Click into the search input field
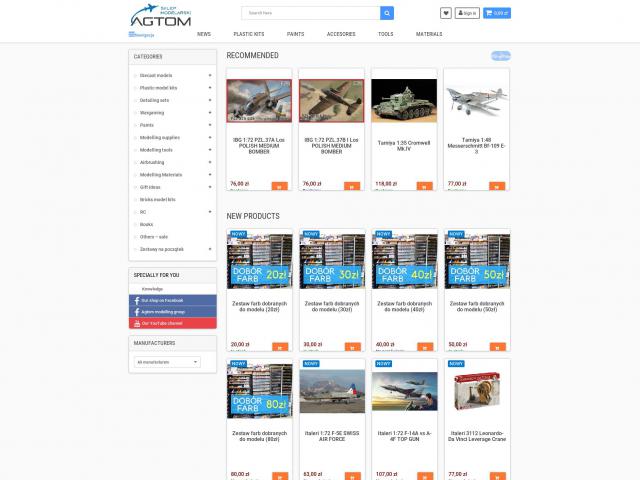 tap(311, 13)
